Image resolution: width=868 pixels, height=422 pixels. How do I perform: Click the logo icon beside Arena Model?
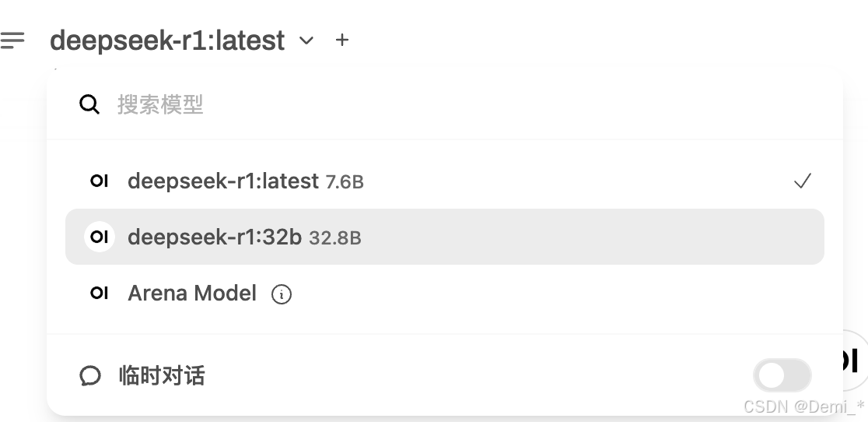click(100, 293)
